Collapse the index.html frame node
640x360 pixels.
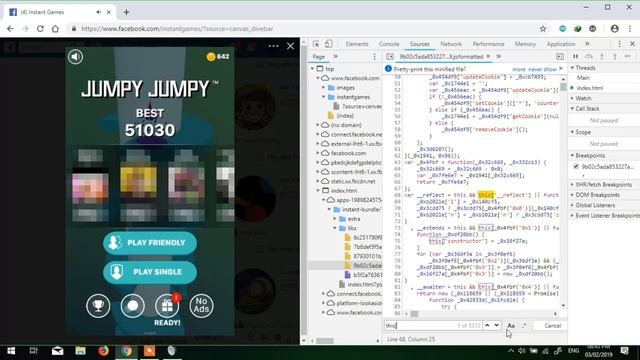[318, 191]
